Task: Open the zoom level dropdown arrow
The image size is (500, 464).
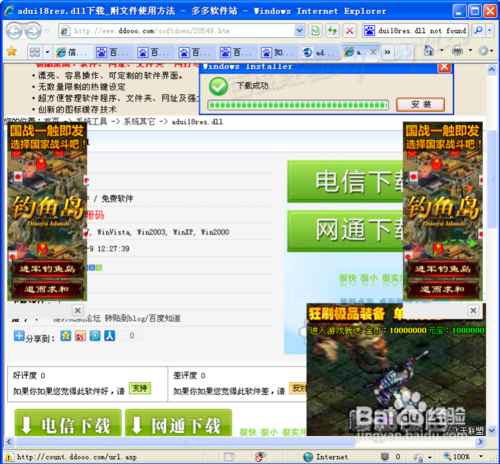Action: click(481, 456)
